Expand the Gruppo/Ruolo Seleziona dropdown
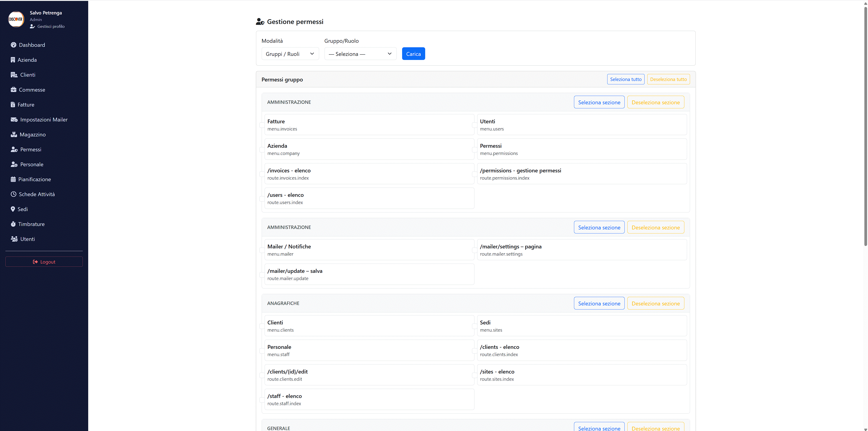 (360, 54)
